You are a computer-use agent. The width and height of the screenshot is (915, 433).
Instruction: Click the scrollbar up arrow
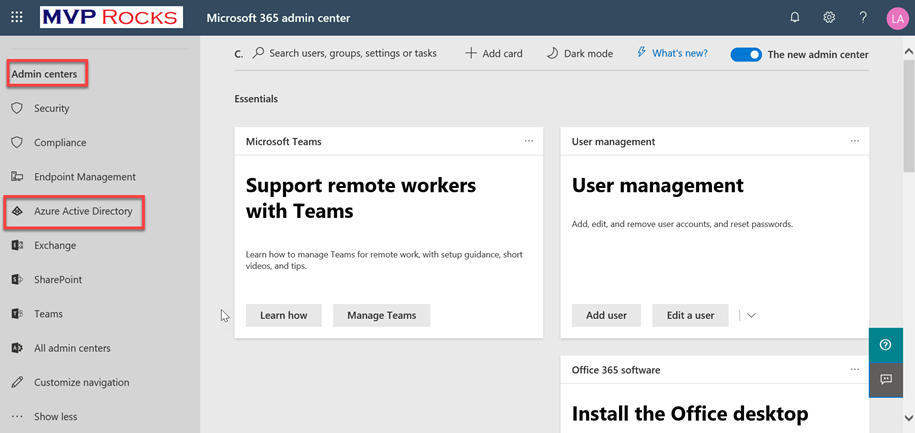909,52
